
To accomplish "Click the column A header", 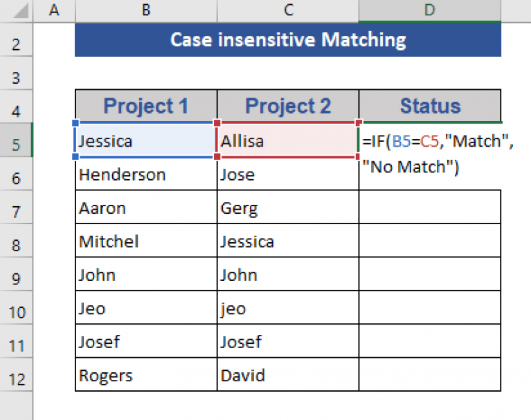I will pyautogui.click(x=54, y=10).
